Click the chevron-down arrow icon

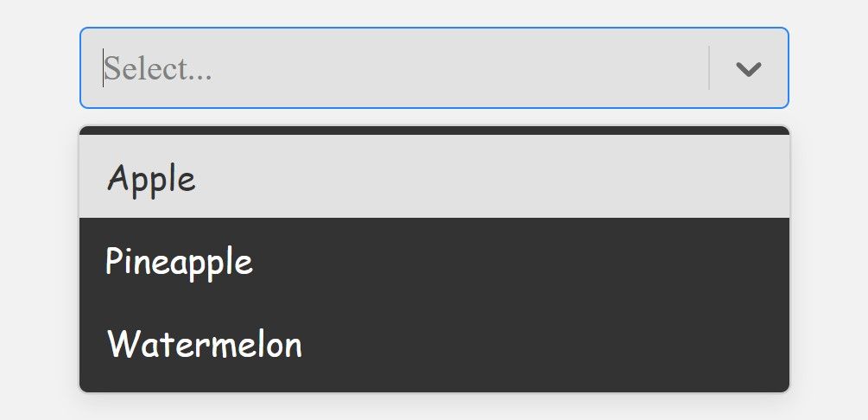(748, 69)
